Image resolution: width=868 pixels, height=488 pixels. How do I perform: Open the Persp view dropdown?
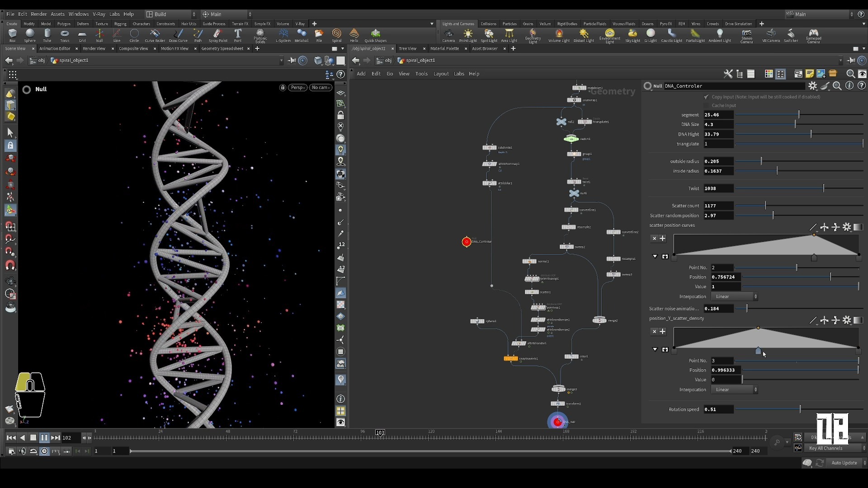coord(297,87)
